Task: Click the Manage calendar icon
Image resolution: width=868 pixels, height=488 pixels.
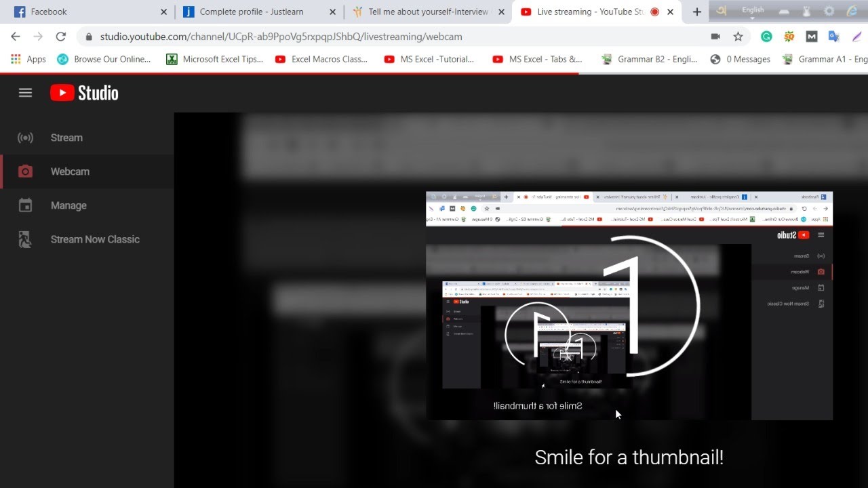Action: [x=25, y=205]
